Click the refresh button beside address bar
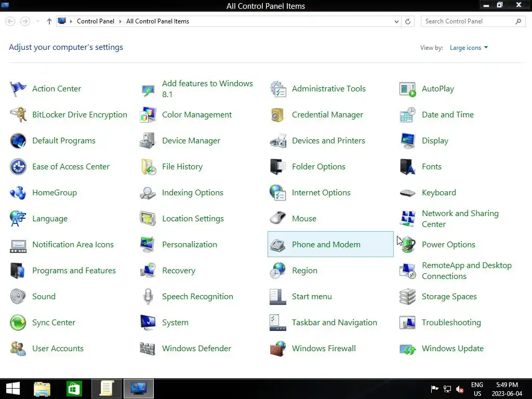Viewport: 532px width, 399px height. pyautogui.click(x=408, y=21)
